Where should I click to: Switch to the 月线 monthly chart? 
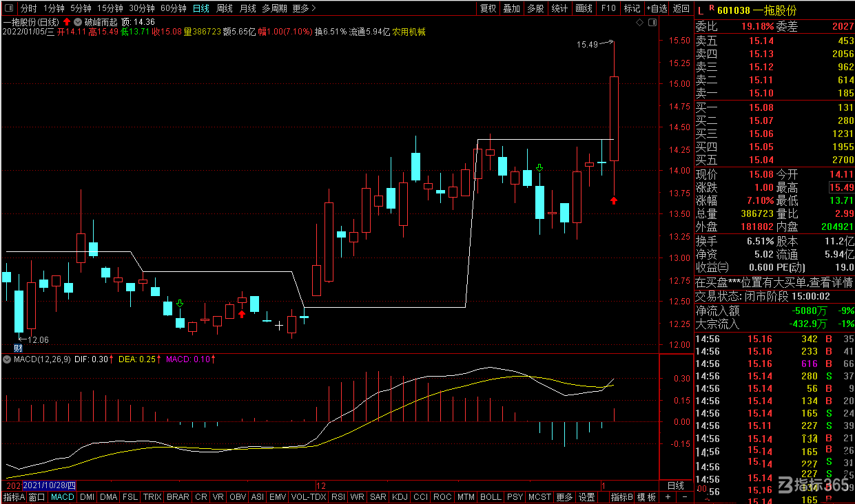point(248,8)
